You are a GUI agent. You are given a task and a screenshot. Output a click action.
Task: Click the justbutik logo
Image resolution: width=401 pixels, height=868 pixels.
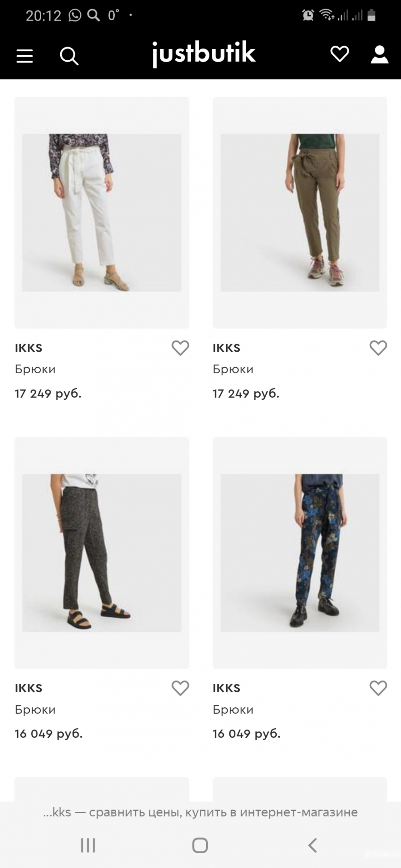pyautogui.click(x=204, y=54)
